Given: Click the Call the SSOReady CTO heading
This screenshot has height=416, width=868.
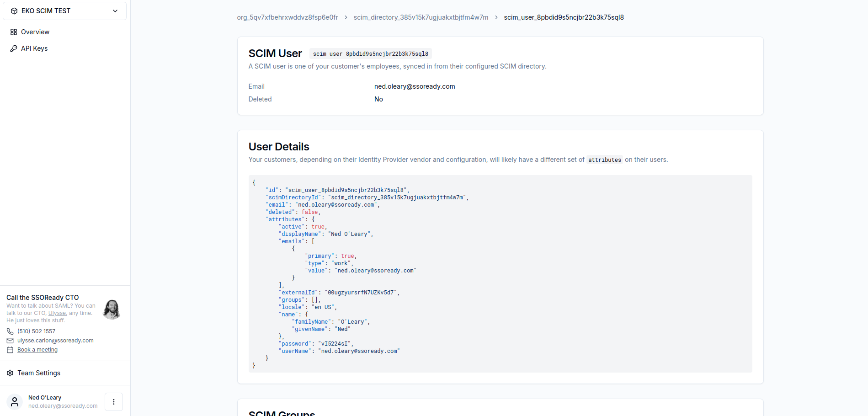Looking at the screenshot, I should click(x=43, y=298).
